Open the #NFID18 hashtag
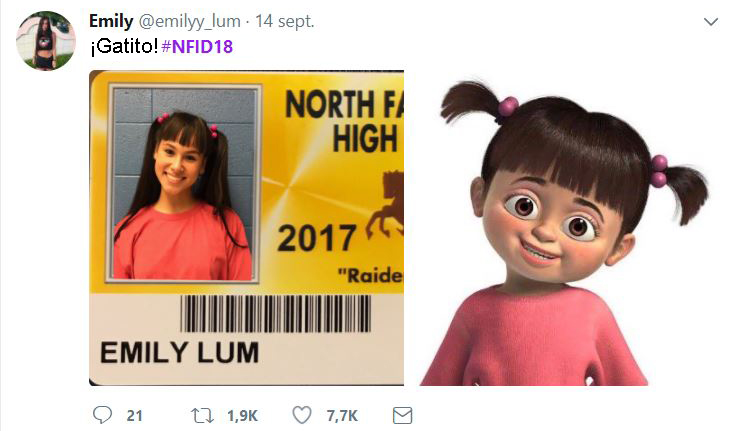This screenshot has height=431, width=730. (197, 47)
